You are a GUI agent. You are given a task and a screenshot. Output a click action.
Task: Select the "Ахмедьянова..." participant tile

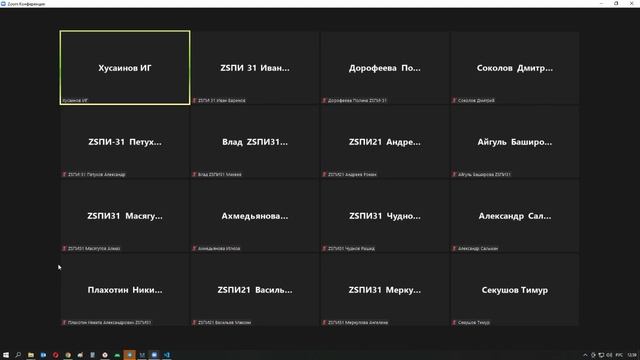tap(255, 216)
